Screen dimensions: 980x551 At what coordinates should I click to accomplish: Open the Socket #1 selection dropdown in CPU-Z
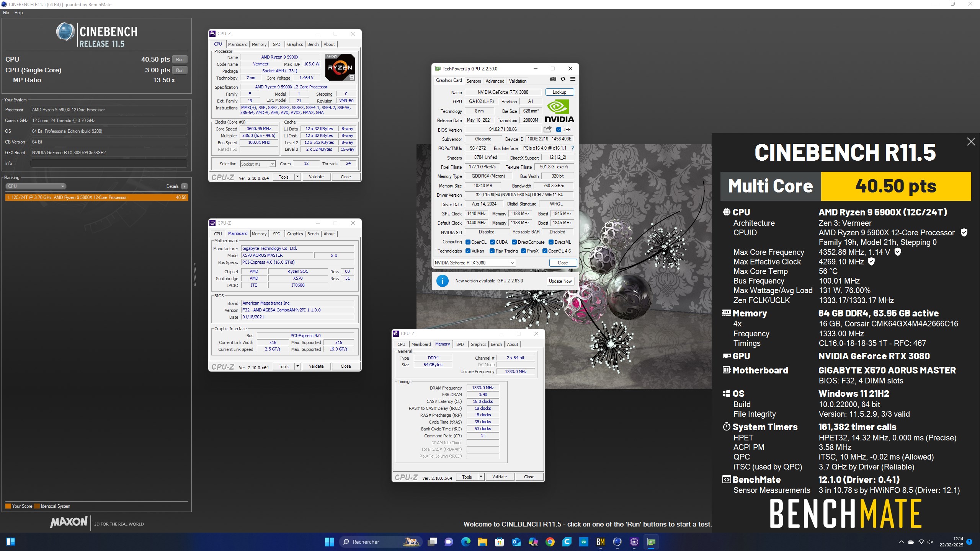[258, 164]
